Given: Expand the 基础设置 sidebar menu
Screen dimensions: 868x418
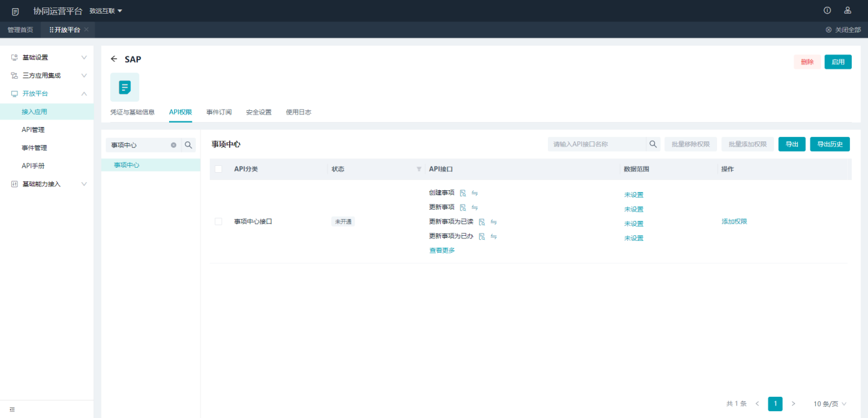Looking at the screenshot, I should coord(47,58).
